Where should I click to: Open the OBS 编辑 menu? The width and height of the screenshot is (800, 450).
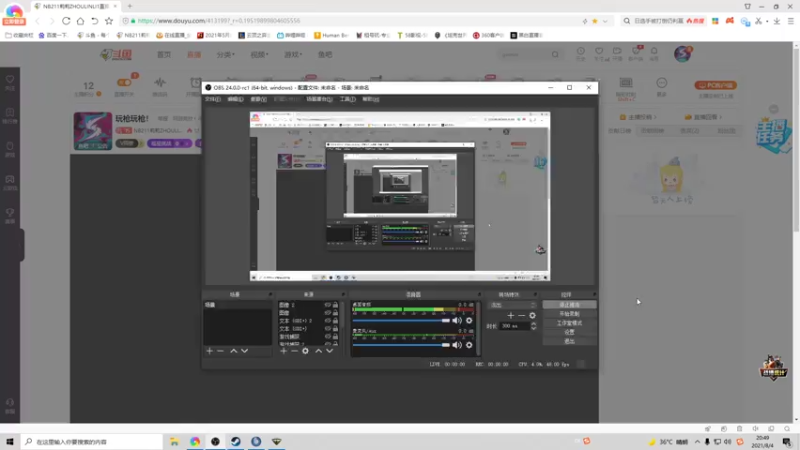point(235,99)
